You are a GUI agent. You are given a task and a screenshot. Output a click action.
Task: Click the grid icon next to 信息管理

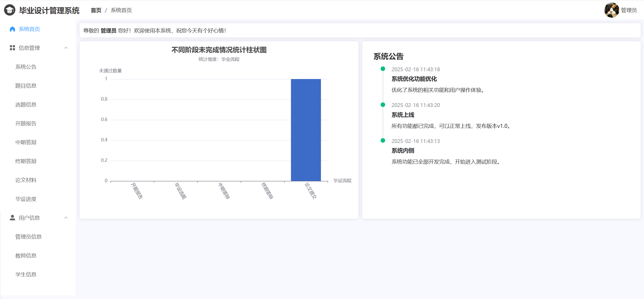point(12,48)
